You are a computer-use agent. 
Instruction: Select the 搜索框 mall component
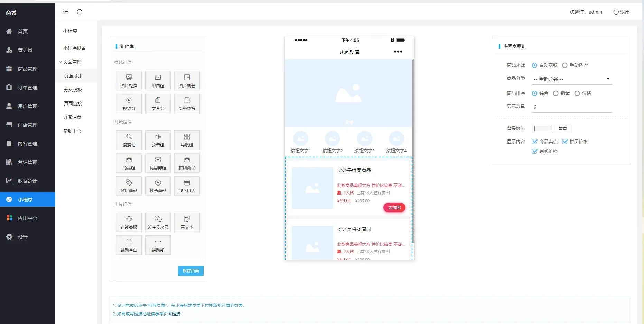point(129,140)
